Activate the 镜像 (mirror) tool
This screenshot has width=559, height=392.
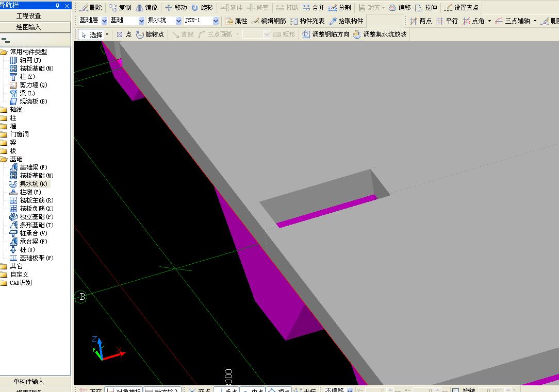point(146,8)
